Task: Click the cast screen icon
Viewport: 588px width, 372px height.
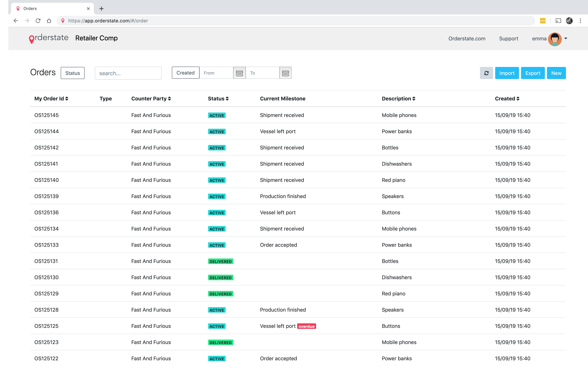Action: [x=558, y=21]
